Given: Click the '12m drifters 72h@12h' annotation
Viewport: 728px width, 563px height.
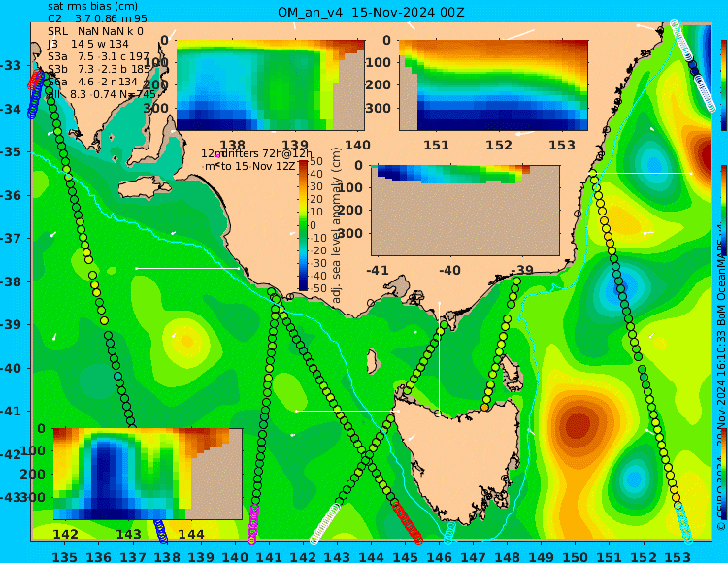Looking at the screenshot, I should 257,153.
